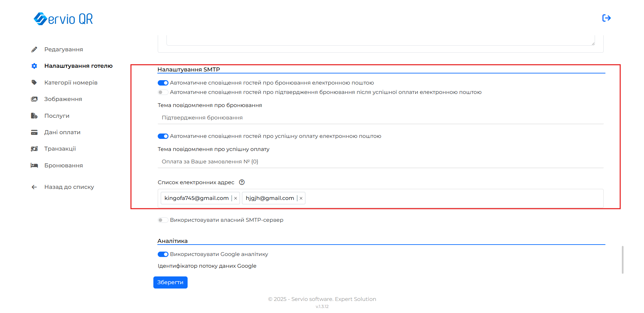Remove hjgjh@gmail.com from the email list

tap(301, 198)
